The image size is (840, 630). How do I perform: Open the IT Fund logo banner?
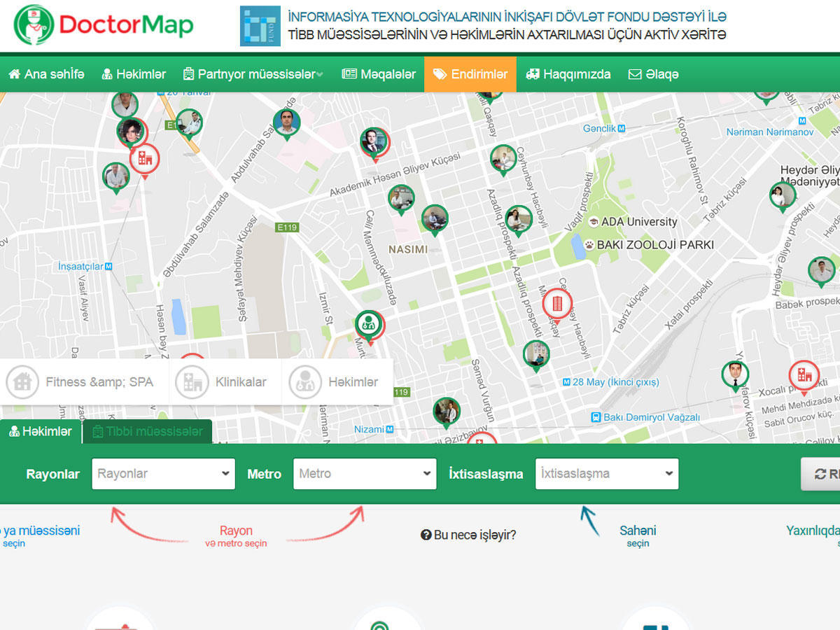(x=260, y=26)
